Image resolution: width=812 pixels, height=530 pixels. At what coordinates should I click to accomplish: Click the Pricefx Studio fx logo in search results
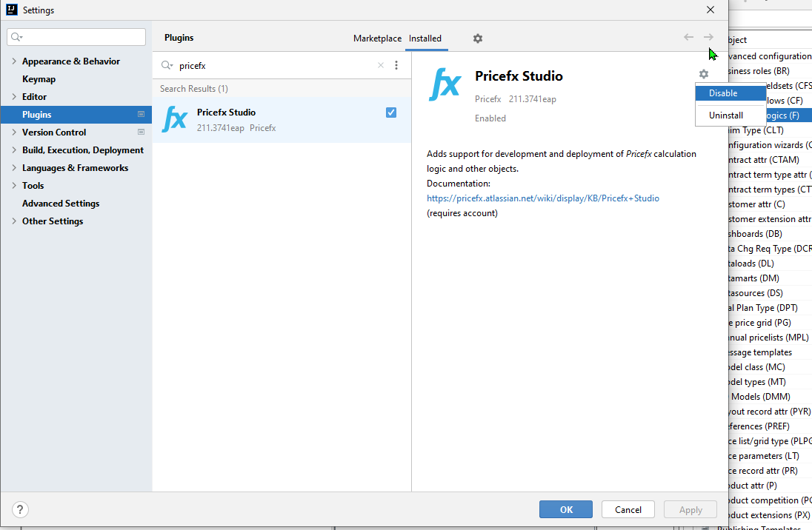tap(174, 118)
